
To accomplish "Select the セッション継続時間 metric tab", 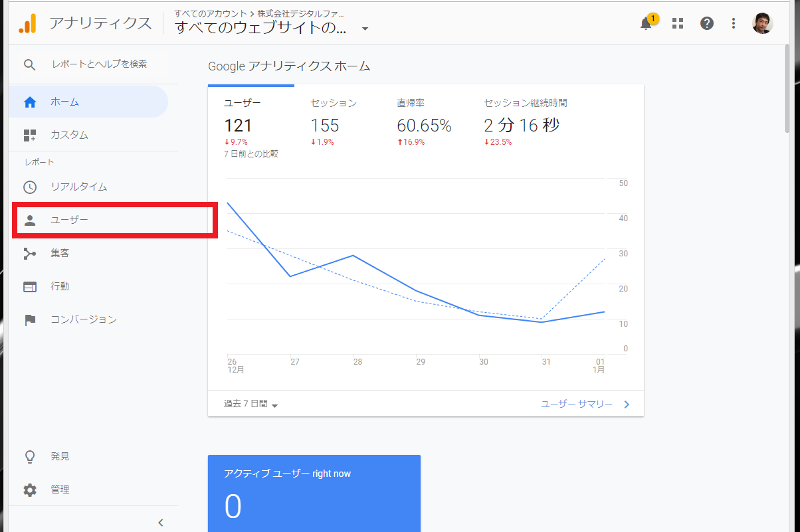I will (525, 123).
